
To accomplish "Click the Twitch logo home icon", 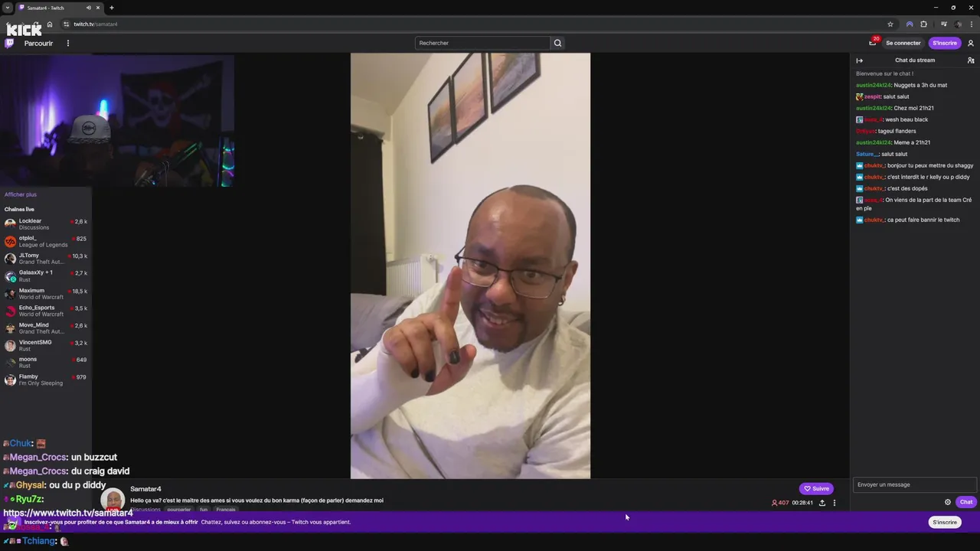I will click(x=9, y=43).
